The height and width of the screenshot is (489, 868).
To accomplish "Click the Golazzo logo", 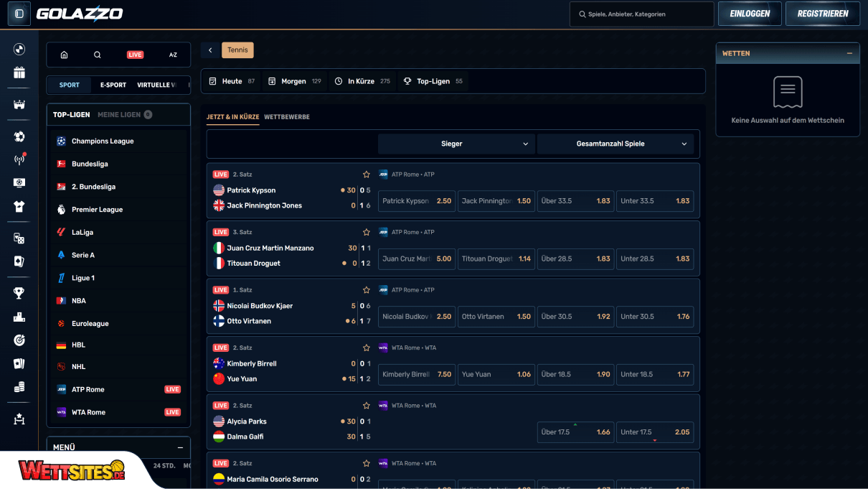I will click(80, 14).
